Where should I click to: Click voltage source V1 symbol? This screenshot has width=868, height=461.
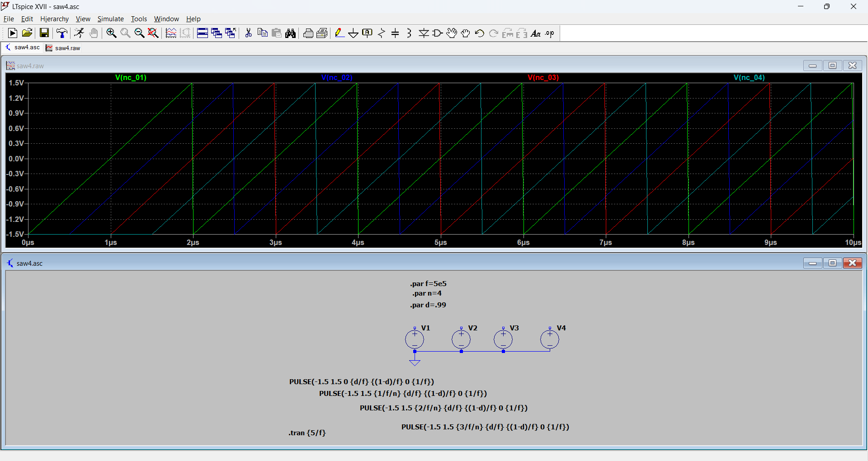point(415,339)
